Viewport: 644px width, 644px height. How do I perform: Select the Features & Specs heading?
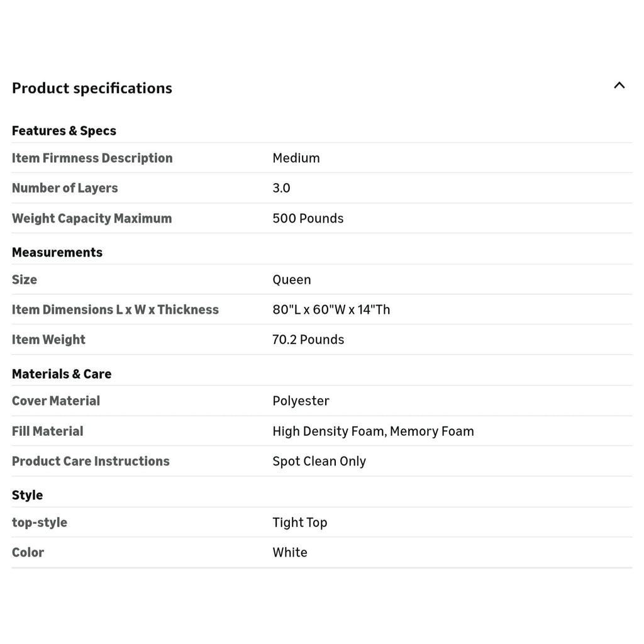[x=64, y=131]
